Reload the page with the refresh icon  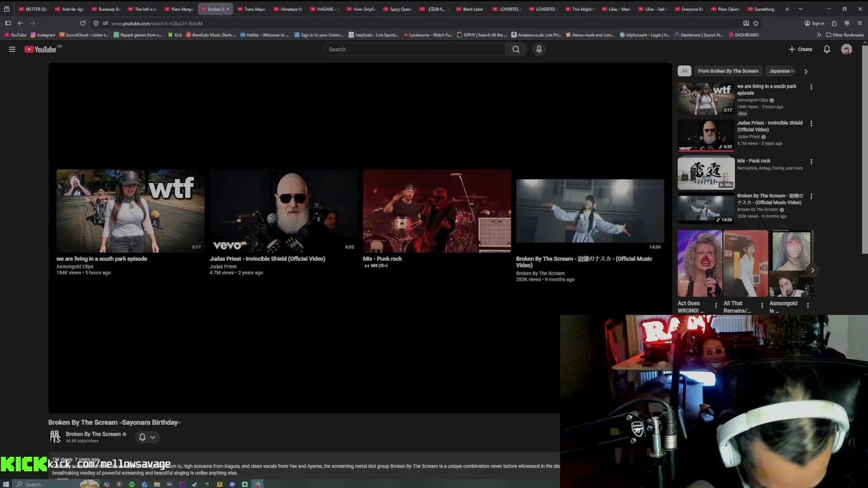[x=83, y=23]
